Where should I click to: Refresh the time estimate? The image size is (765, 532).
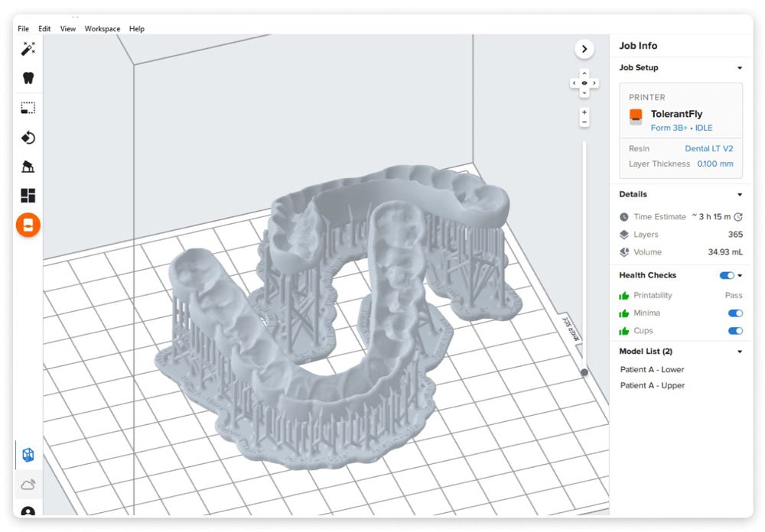(738, 216)
